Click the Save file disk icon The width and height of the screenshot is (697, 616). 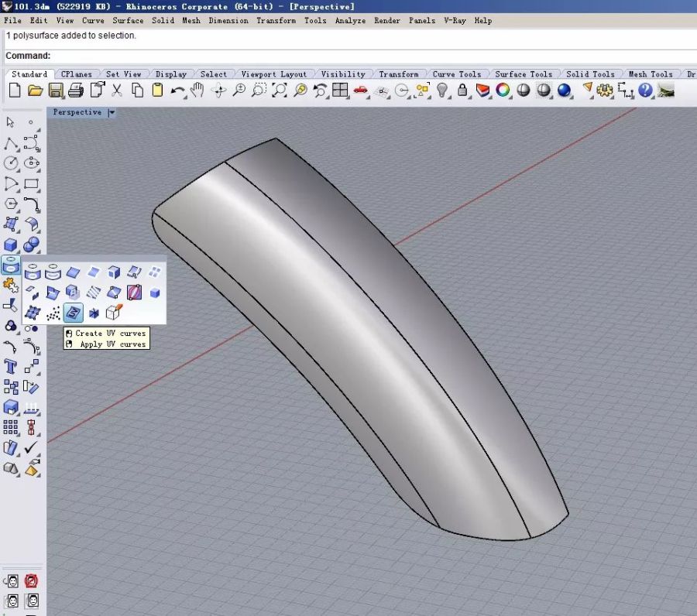[56, 91]
